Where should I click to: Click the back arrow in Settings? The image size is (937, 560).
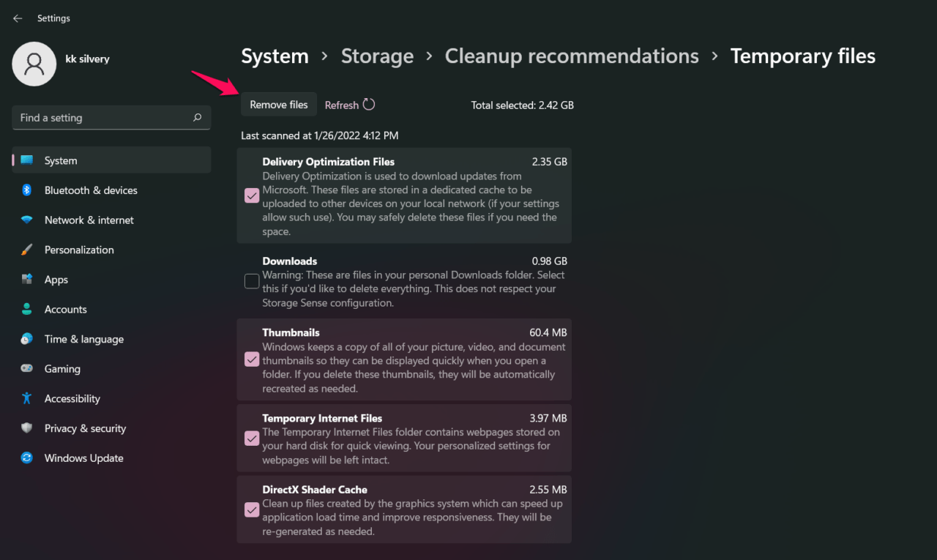click(x=18, y=18)
